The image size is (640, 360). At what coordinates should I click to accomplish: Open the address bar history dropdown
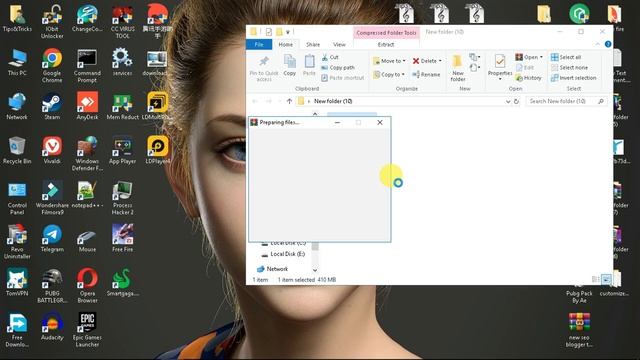(508, 101)
